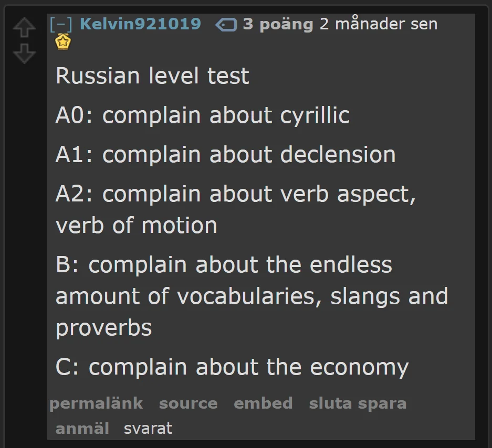The width and height of the screenshot is (492, 448).
Task: Downvote the comment by Kelvin921019
Action: click(x=24, y=54)
